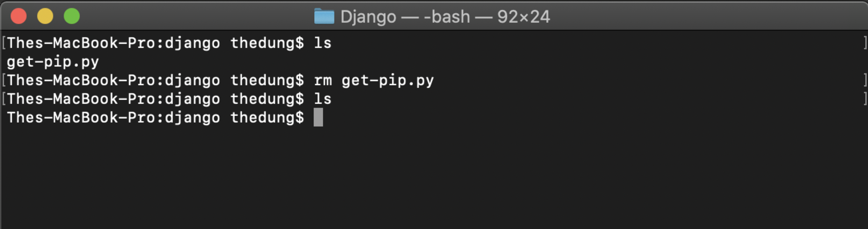Click the red close window button
The image size is (868, 229).
tap(18, 16)
